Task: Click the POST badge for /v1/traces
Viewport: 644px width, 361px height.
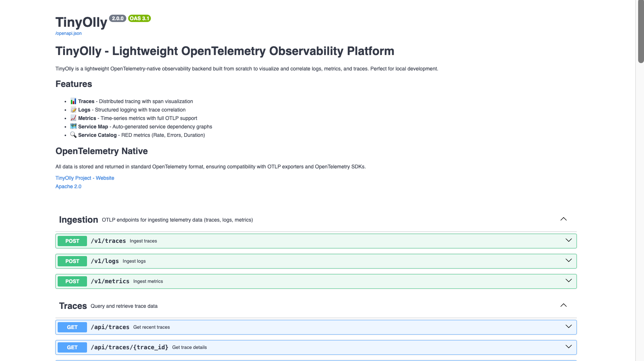Action: click(x=72, y=241)
